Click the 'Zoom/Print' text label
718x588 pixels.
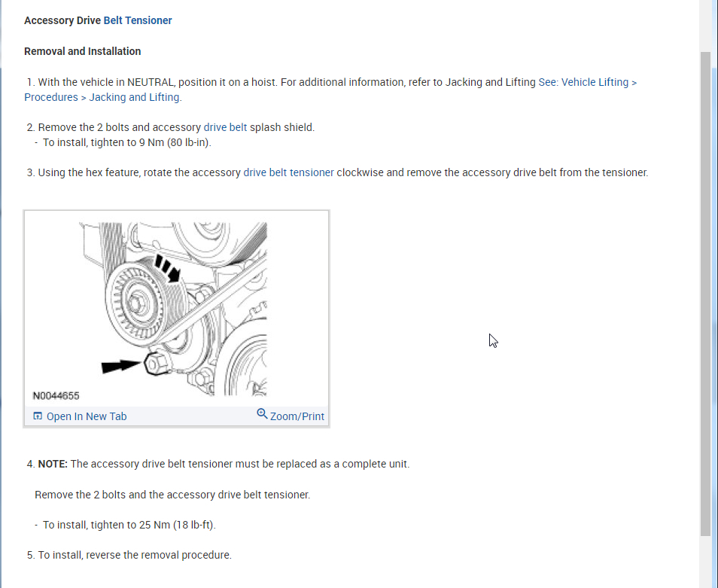coord(297,416)
